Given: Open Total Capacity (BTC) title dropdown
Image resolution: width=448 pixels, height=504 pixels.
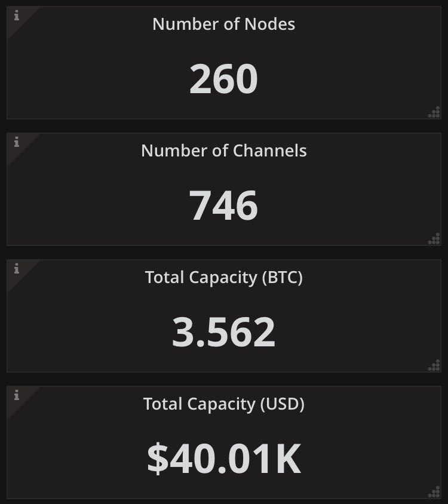Looking at the screenshot, I should [x=223, y=277].
